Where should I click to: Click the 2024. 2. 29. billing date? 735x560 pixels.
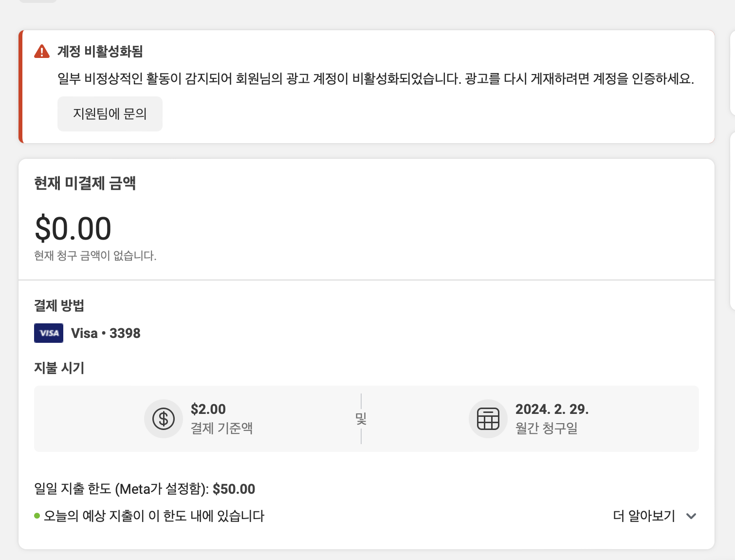click(x=552, y=409)
